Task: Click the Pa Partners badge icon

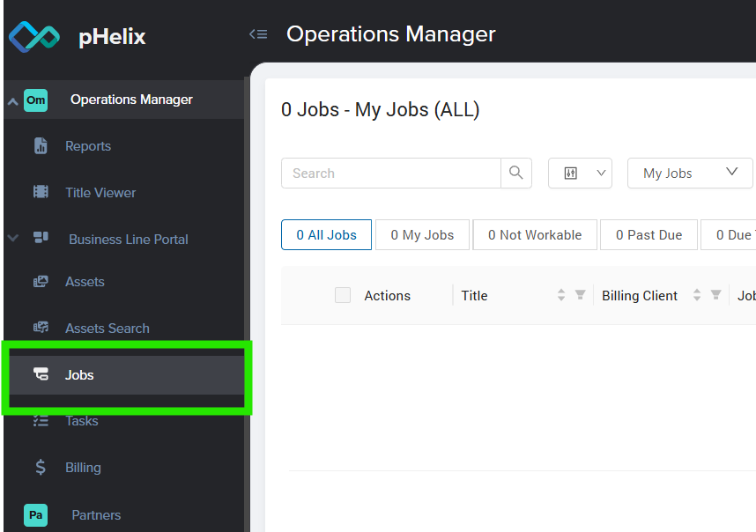Action: [x=35, y=515]
